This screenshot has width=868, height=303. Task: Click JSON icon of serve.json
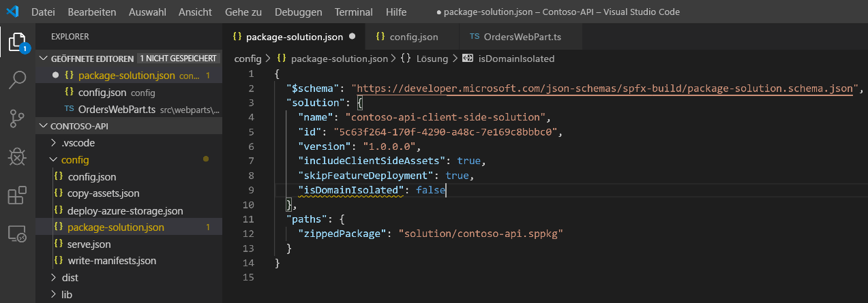pyautogui.click(x=59, y=244)
